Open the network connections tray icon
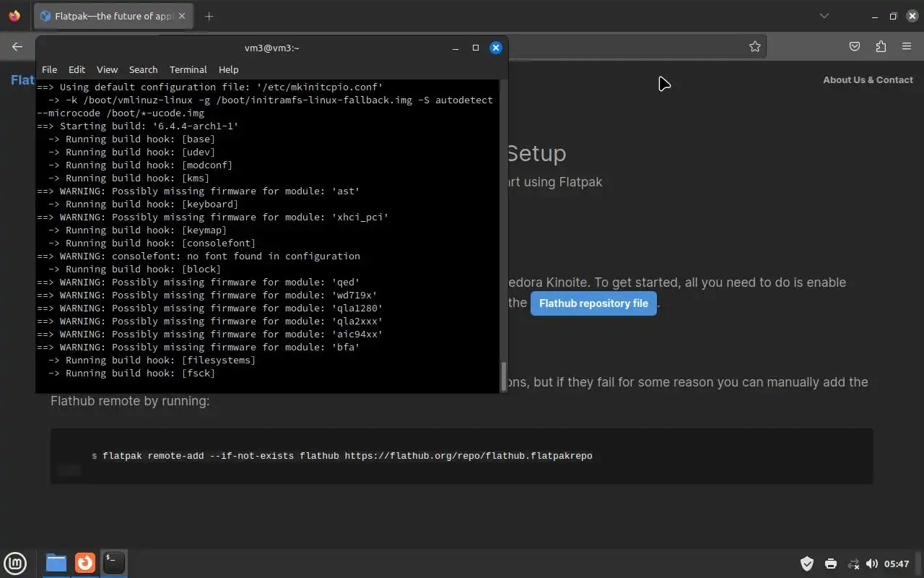 (x=853, y=564)
